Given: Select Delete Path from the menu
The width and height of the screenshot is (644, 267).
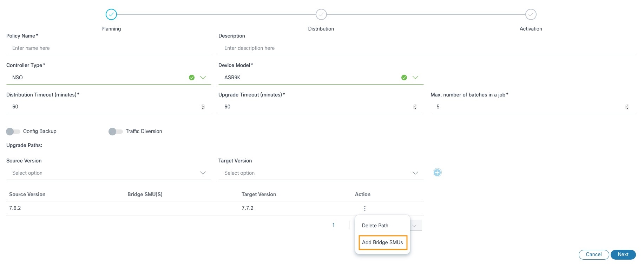Looking at the screenshot, I should click(375, 226).
